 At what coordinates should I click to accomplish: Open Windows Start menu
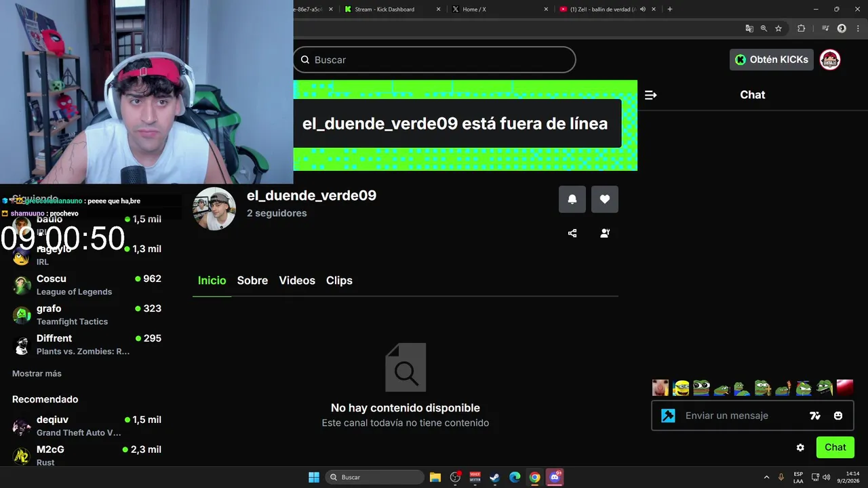coord(314,477)
